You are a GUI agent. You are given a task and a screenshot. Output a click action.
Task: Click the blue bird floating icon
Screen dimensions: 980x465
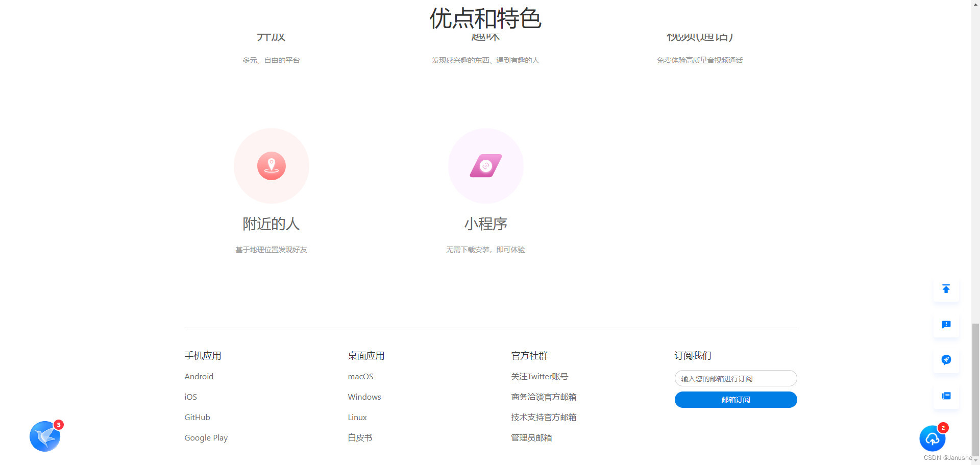[x=45, y=436]
